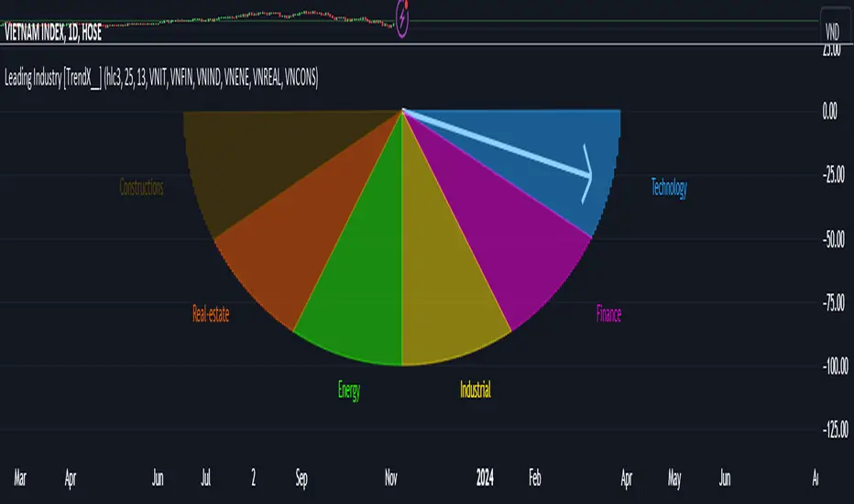Click the Technology sector label
The image size is (854, 504).
[669, 188]
